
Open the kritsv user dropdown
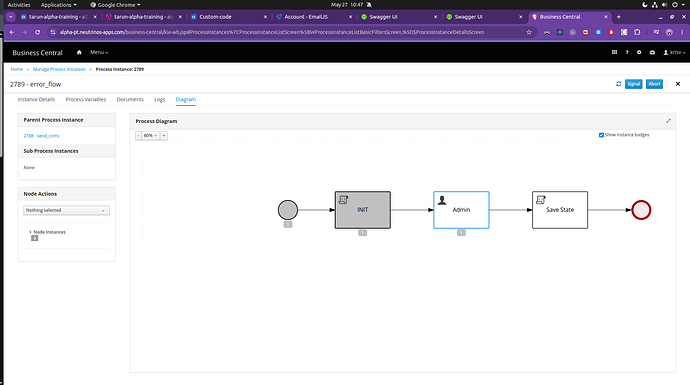tap(675, 52)
